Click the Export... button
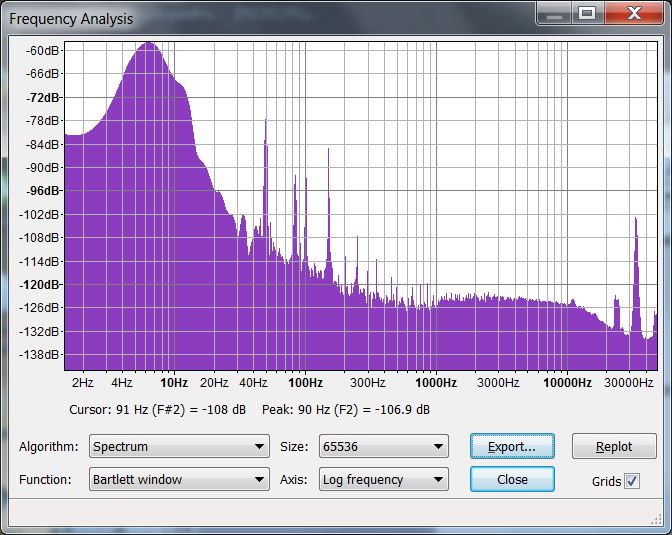The width and height of the screenshot is (672, 535). [x=512, y=446]
